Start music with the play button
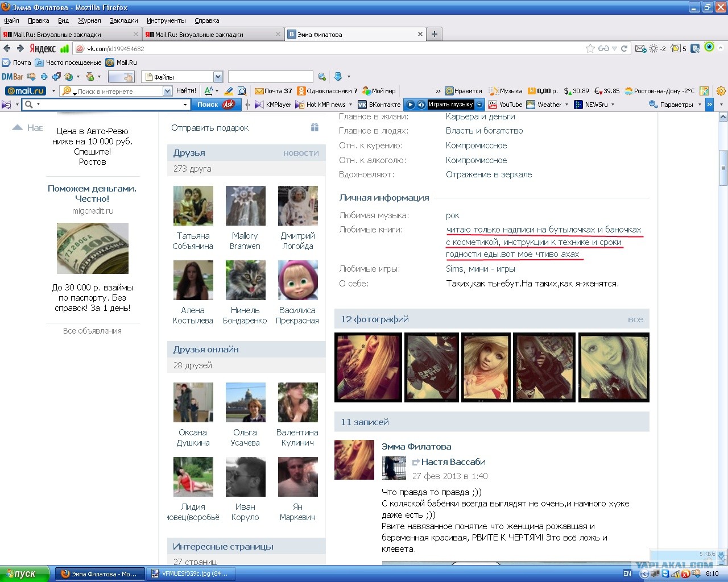This screenshot has height=582, width=728. (x=410, y=105)
